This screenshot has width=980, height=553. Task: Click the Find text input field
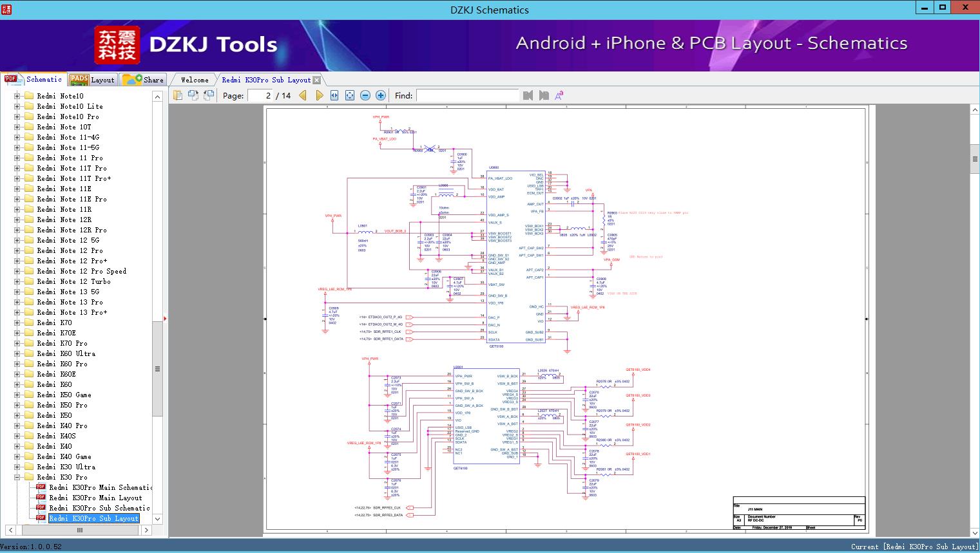coord(467,95)
